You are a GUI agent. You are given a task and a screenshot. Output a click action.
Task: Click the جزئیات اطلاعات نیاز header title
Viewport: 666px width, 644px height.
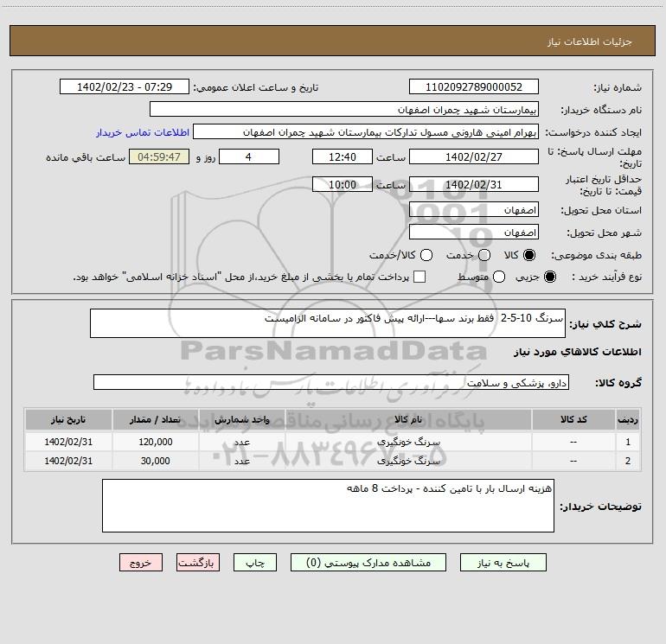coord(590,41)
